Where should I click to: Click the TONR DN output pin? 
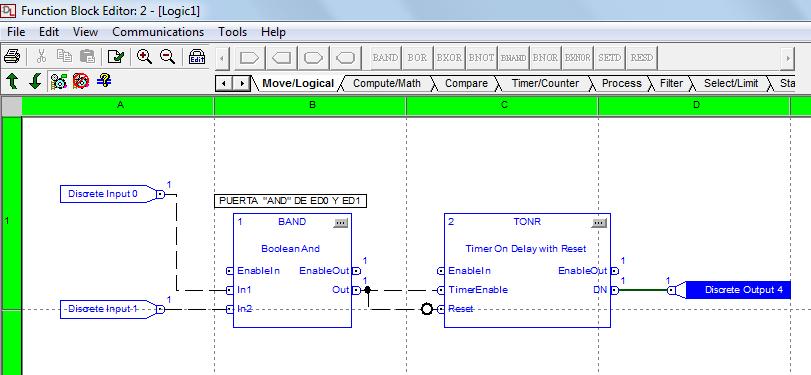point(614,290)
